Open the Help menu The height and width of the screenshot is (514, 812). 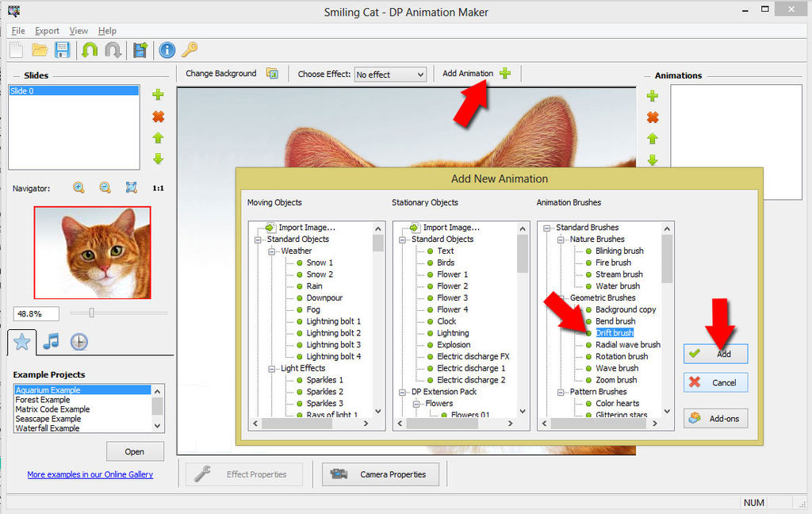coord(107,31)
